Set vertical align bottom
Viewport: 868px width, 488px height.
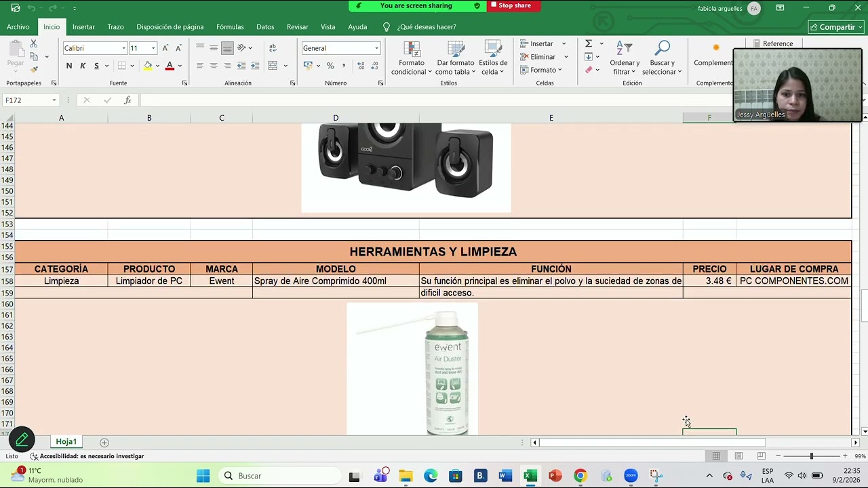(x=227, y=48)
